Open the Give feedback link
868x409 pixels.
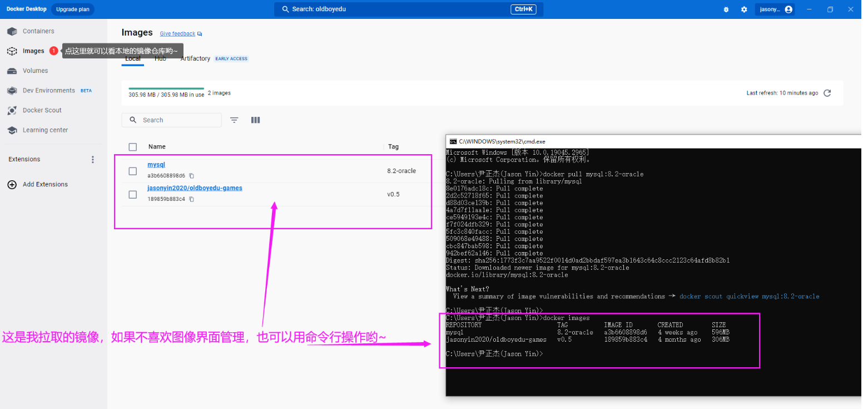(177, 34)
